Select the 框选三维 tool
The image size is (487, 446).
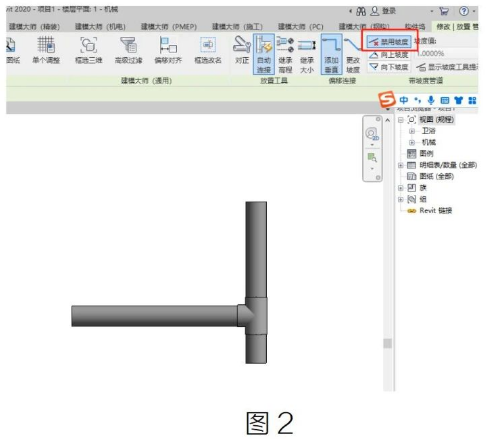coord(88,50)
